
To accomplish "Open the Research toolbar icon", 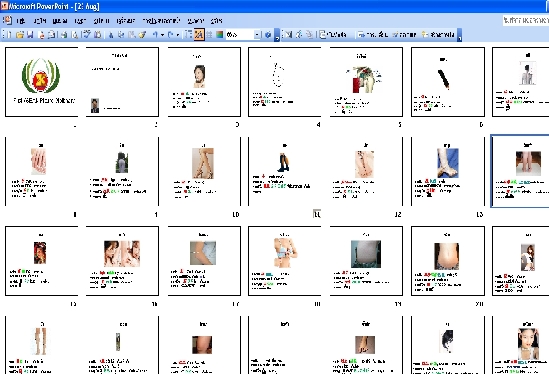I will click(x=98, y=34).
